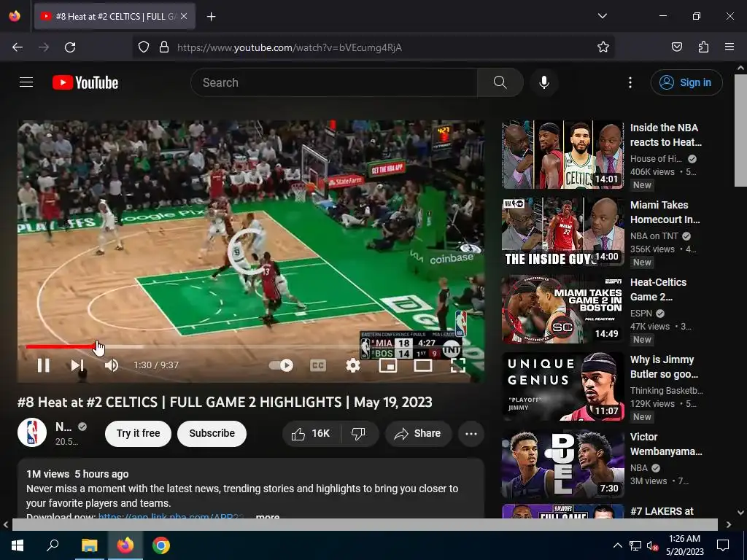List all tabs dropdown arrow
The image size is (747, 560).
point(602,16)
